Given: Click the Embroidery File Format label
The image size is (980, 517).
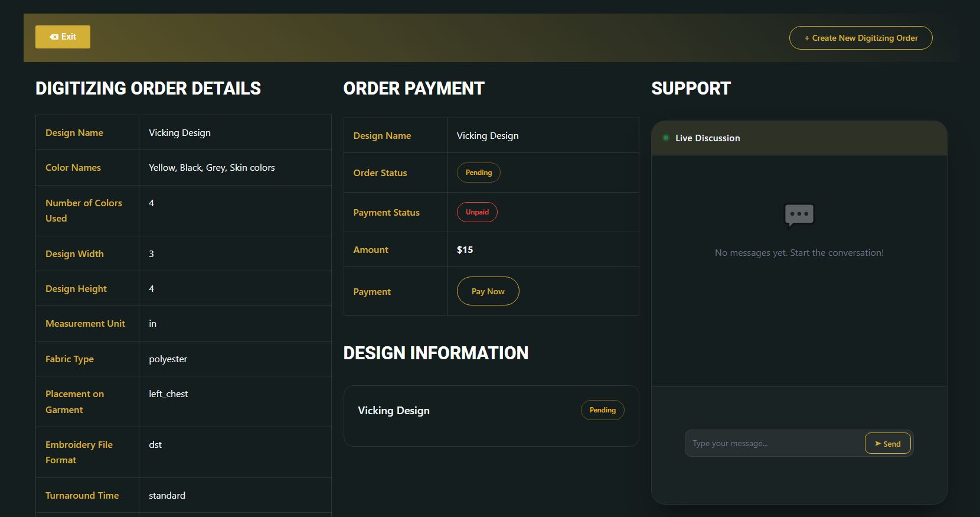Looking at the screenshot, I should [79, 453].
